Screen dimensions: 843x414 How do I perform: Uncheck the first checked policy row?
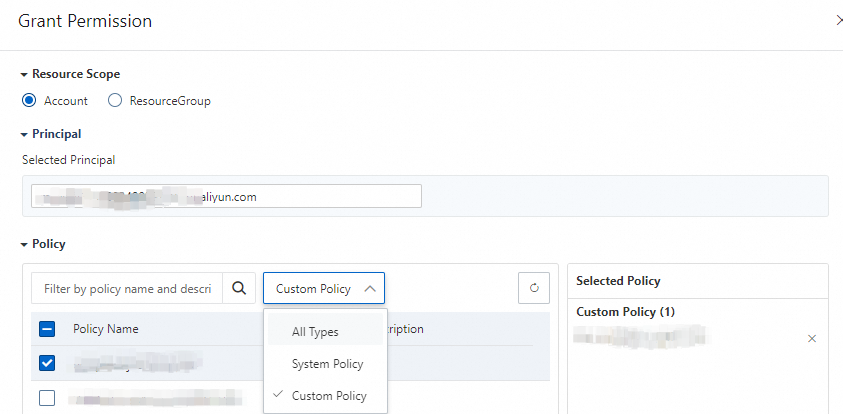coord(47,363)
